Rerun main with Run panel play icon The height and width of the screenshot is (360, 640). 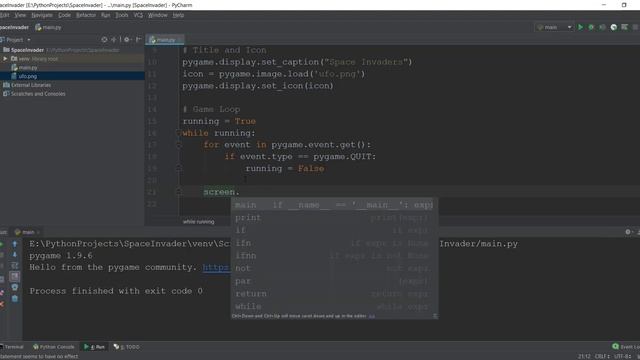point(2,244)
